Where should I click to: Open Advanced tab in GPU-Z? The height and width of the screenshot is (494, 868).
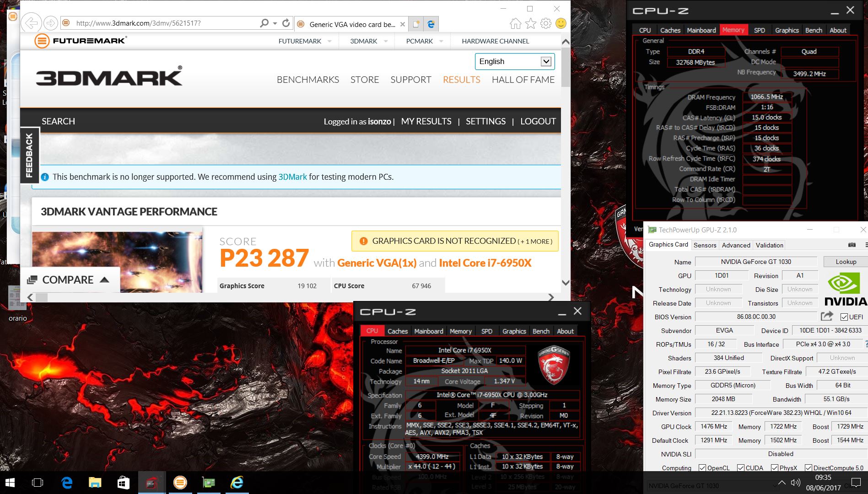[x=736, y=245]
